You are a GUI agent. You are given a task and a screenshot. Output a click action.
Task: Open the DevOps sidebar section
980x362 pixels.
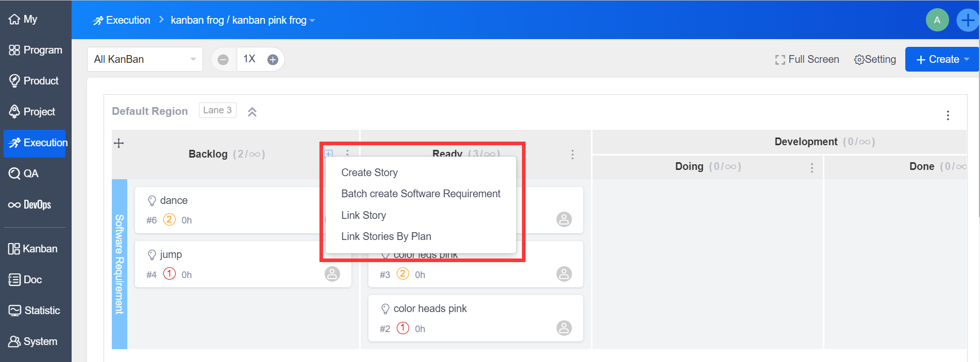(x=30, y=204)
